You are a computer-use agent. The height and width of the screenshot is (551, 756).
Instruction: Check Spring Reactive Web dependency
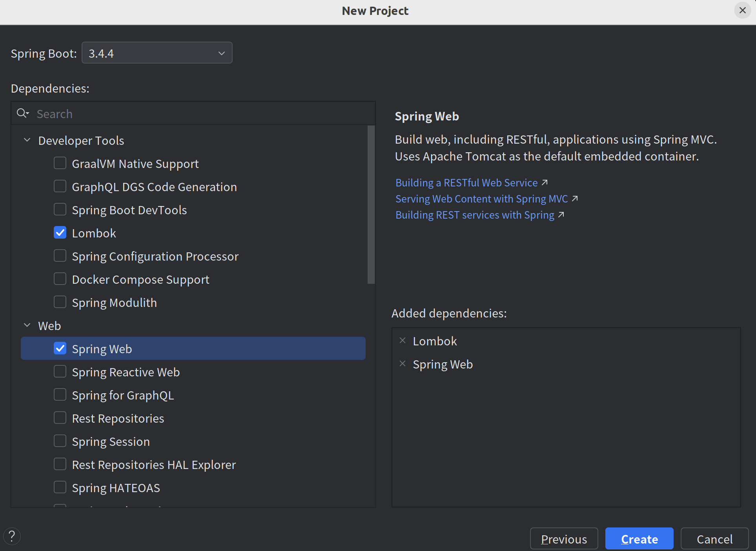pos(60,372)
